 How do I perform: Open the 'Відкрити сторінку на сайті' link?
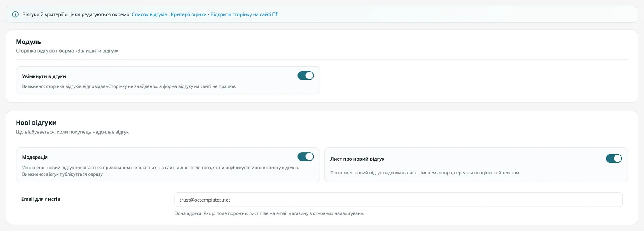241,14
